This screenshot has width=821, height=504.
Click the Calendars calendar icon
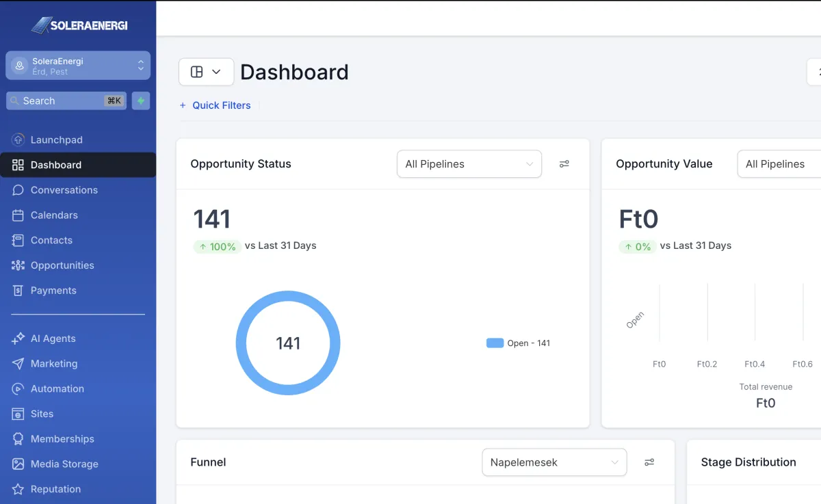pos(18,215)
